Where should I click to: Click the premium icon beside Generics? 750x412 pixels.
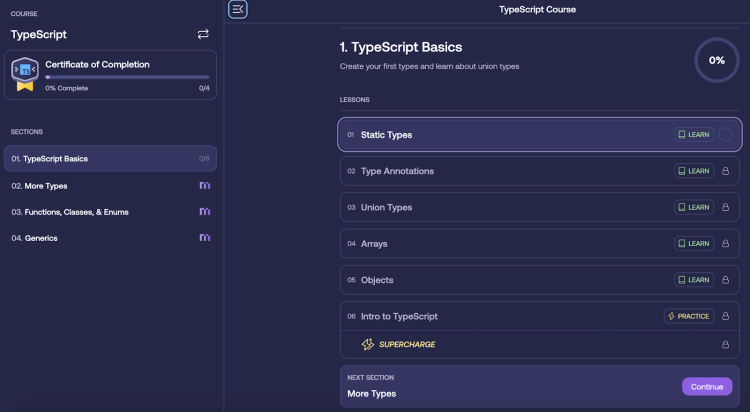click(x=205, y=237)
